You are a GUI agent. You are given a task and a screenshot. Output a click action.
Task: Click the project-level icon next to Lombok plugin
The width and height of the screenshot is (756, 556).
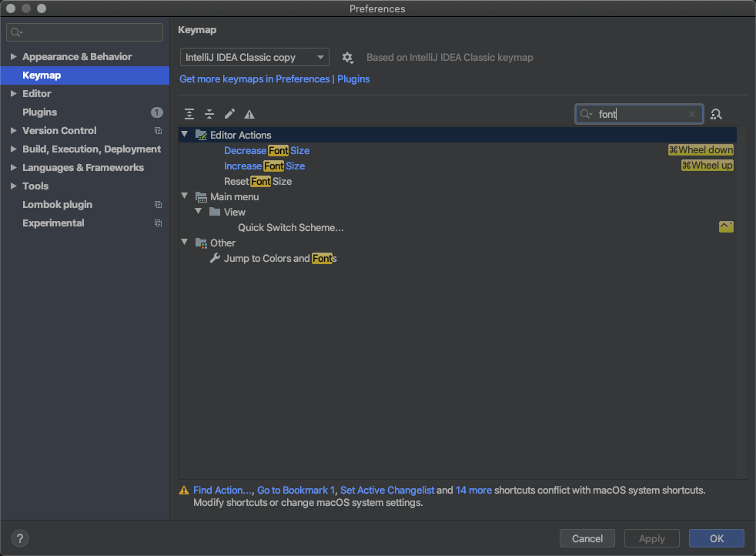click(158, 205)
